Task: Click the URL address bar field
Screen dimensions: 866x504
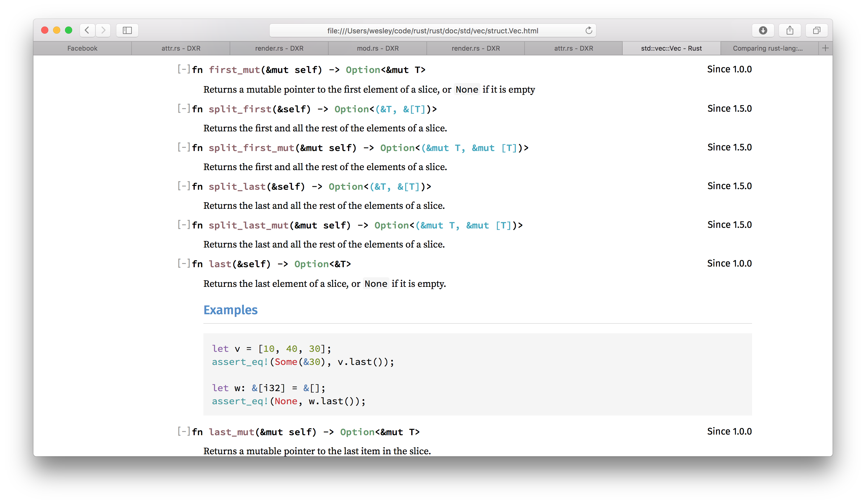Action: (432, 31)
